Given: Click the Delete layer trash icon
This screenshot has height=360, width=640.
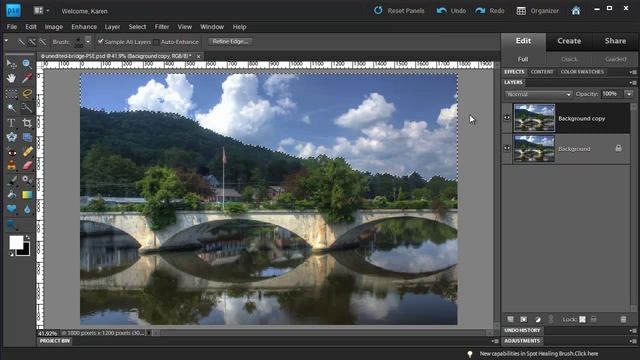Looking at the screenshot, I should 623,319.
